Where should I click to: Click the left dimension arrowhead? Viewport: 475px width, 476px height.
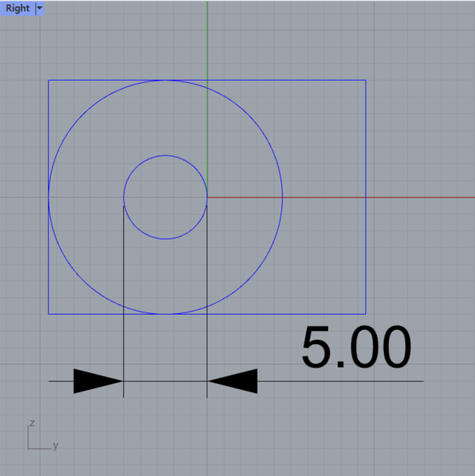coord(98,381)
